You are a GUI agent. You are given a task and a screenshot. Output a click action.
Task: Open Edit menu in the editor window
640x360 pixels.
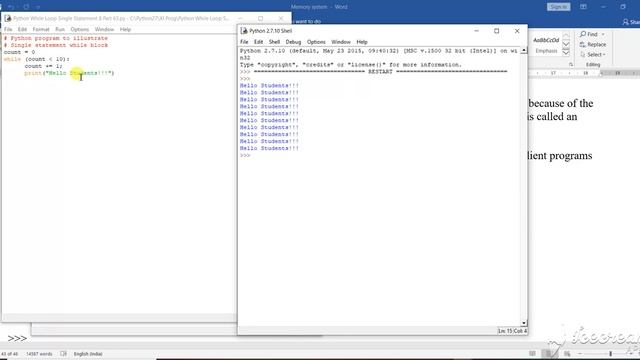[x=22, y=29]
